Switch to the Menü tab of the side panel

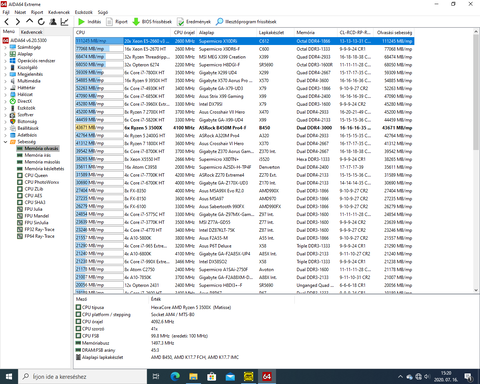pos(9,32)
